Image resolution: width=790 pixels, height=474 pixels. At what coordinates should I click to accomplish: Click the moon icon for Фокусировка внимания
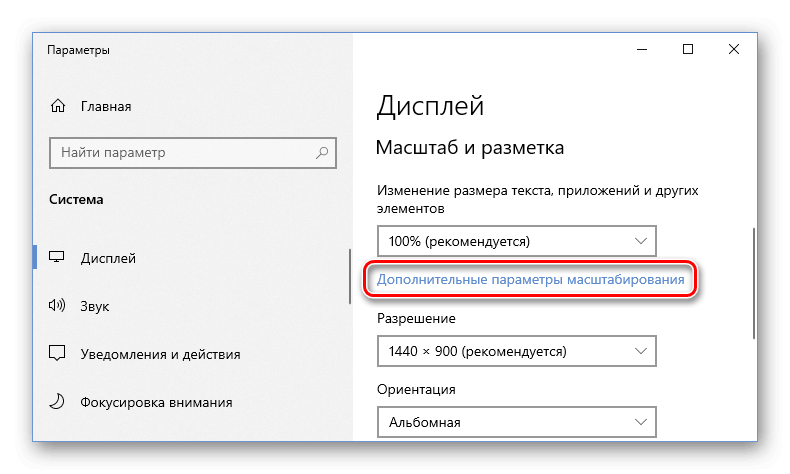click(x=57, y=401)
